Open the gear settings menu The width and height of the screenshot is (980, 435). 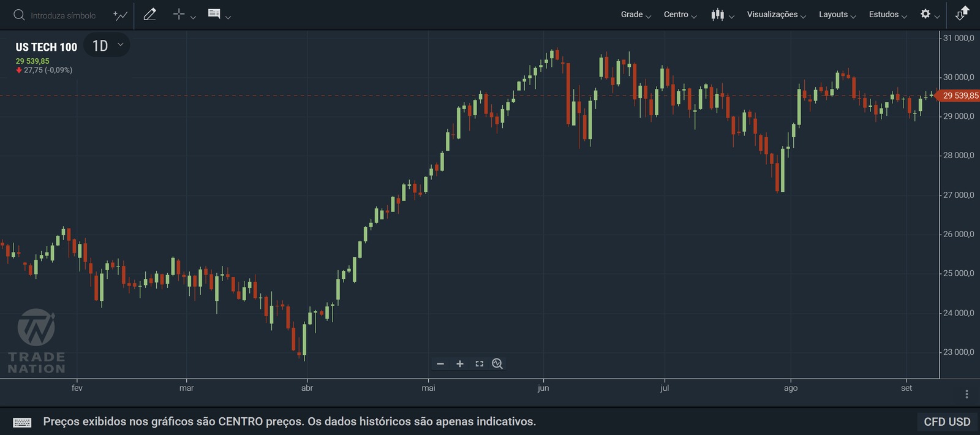[930, 14]
